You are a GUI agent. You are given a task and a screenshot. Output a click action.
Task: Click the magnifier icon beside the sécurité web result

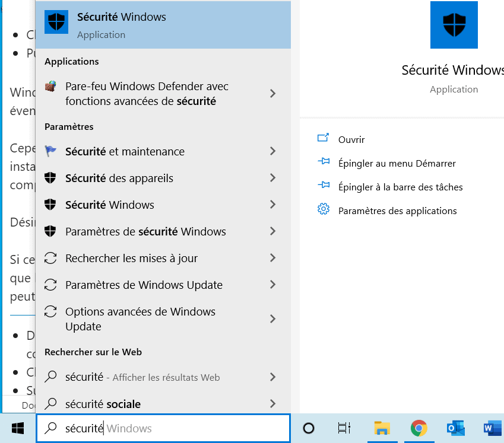click(x=50, y=377)
